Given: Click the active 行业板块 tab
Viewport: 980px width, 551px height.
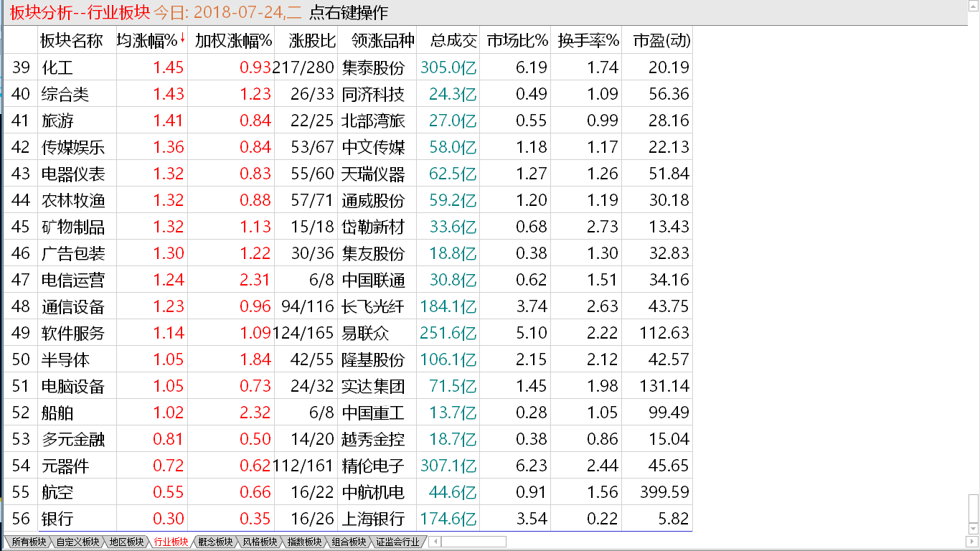Looking at the screenshot, I should 171,542.
